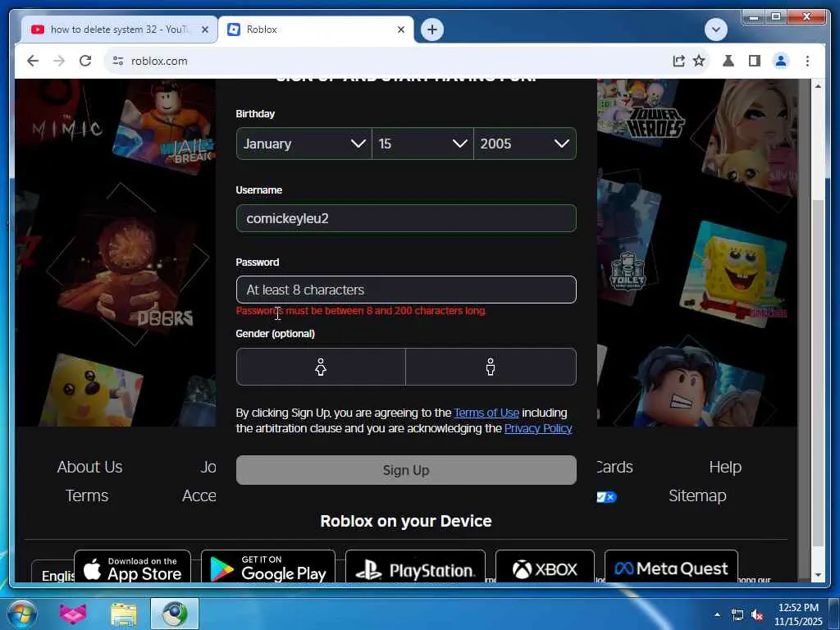
Task: Click the XBOX badge
Action: 545,567
